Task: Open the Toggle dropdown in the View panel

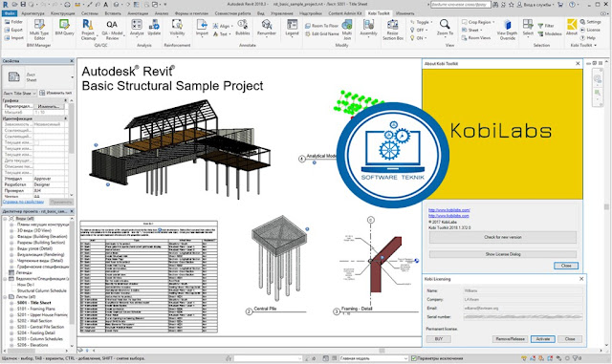Action: pos(421,22)
